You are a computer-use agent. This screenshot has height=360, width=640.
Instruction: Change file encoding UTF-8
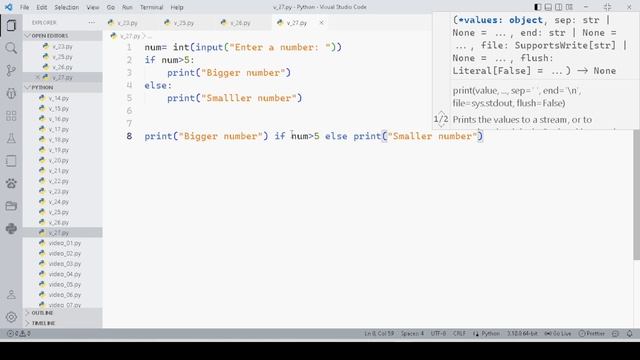click(438, 333)
